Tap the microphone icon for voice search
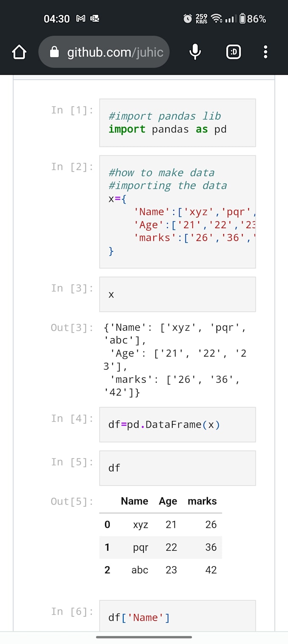Image resolution: width=288 pixels, height=644 pixels. 195,52
